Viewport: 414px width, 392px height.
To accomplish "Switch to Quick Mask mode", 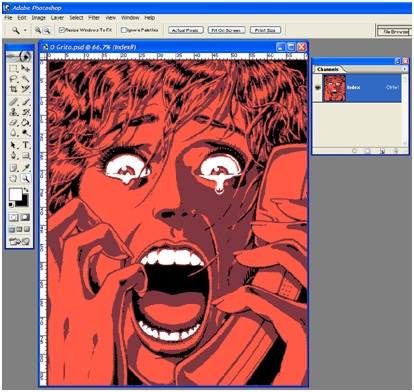I will click(25, 218).
